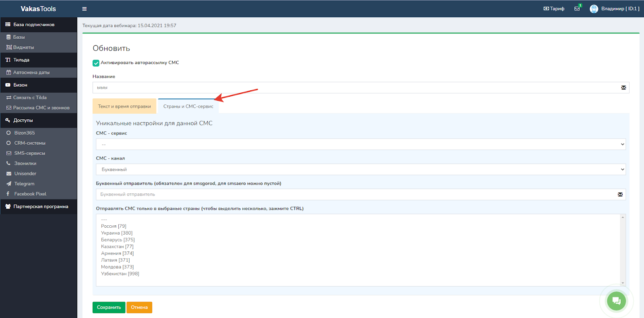Viewport: 644px width, 318px height.
Task: Click envelope icon in Буквенный отправитель field
Action: (620, 195)
